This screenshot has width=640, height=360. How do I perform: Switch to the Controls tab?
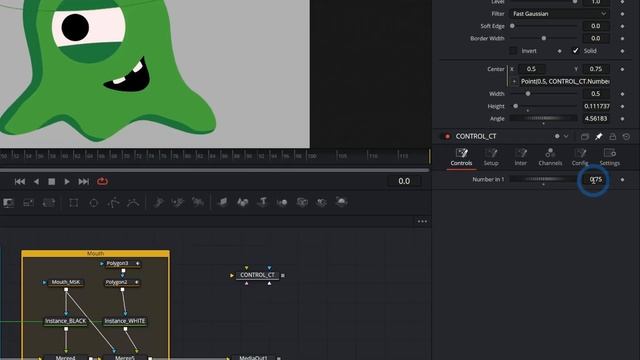click(461, 157)
